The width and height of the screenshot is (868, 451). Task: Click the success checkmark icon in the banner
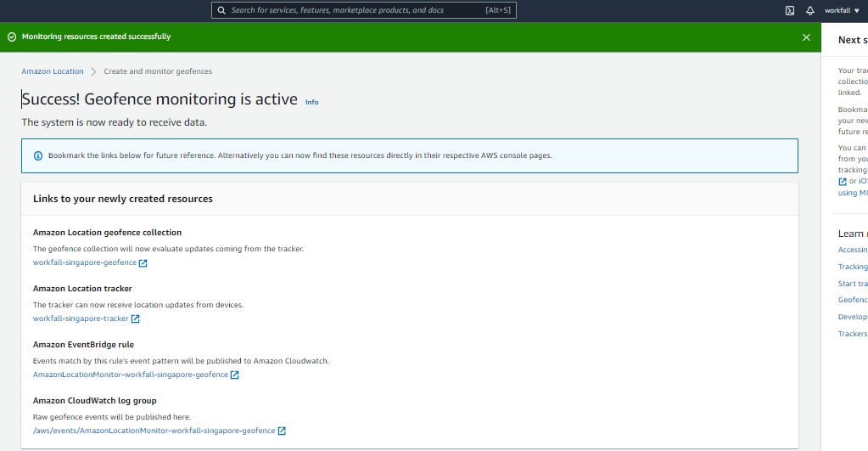pyautogui.click(x=12, y=37)
